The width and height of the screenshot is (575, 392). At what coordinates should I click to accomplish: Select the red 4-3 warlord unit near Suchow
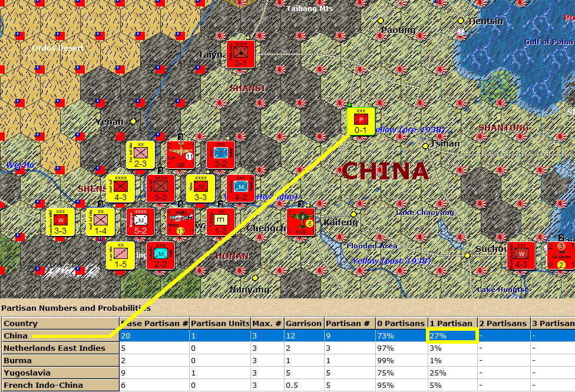click(x=521, y=255)
